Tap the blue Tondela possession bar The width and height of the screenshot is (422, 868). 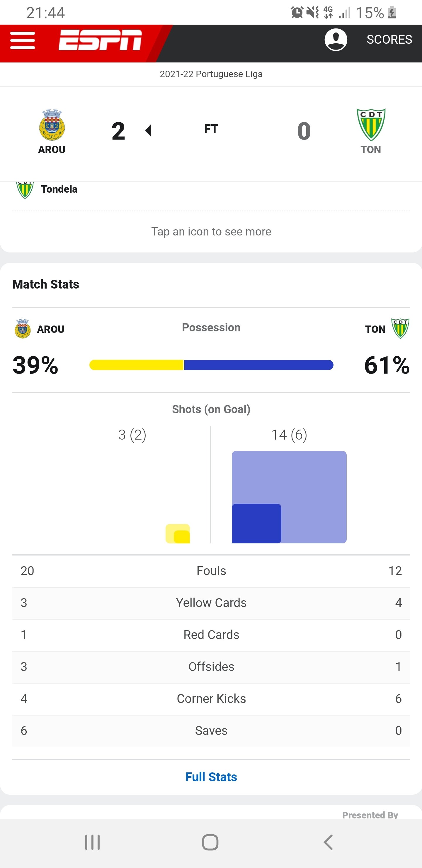point(259,365)
